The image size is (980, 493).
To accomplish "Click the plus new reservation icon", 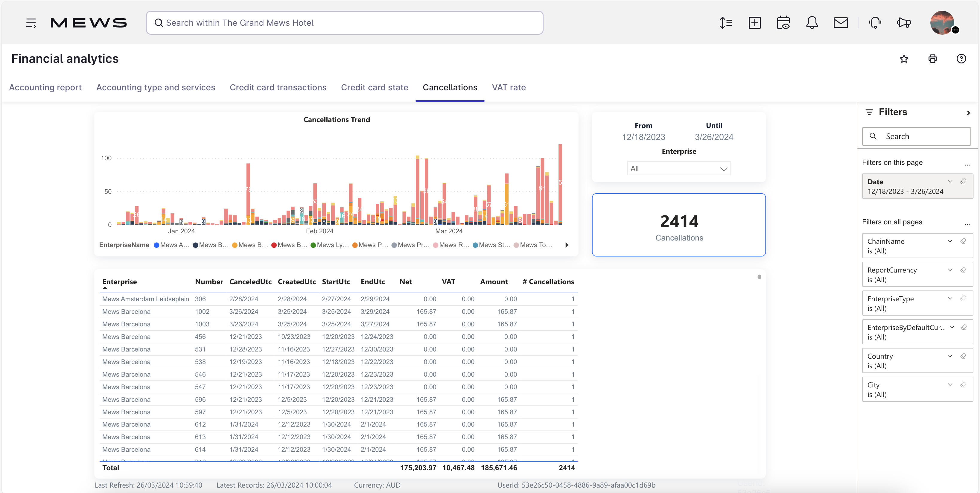I will pyautogui.click(x=754, y=23).
